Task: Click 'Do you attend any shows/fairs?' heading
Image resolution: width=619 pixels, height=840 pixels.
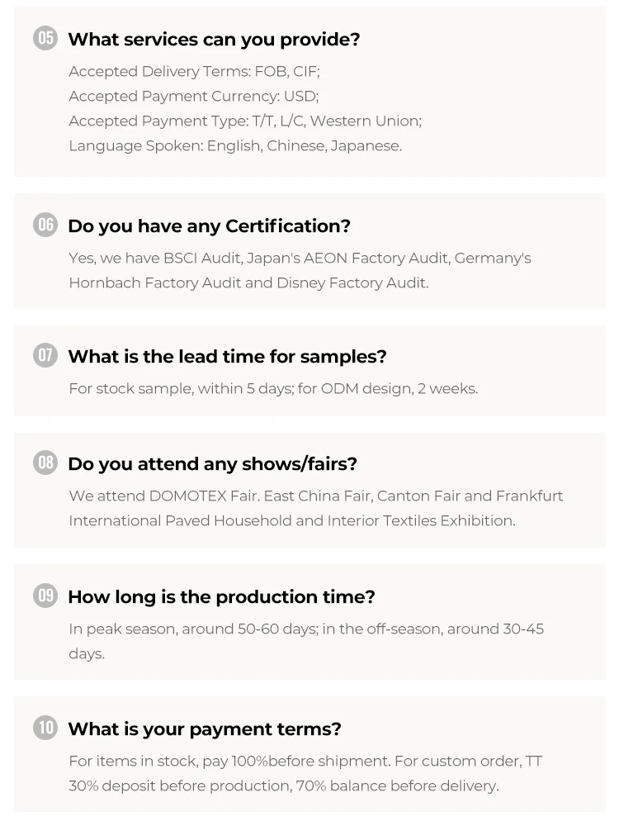Action: pos(212,464)
